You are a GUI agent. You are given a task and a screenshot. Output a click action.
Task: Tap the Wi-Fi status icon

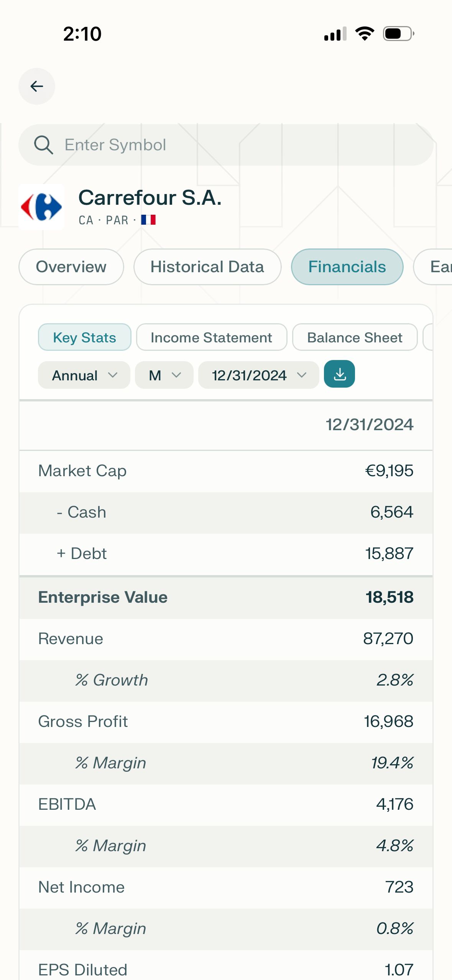365,34
